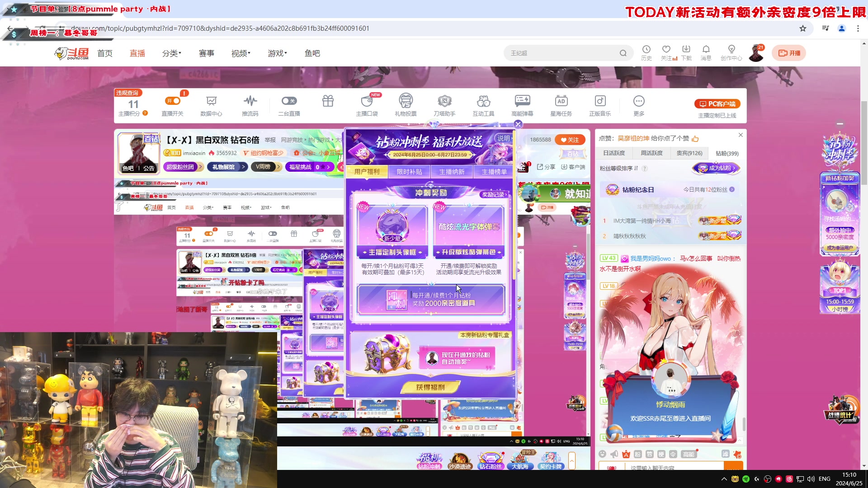Expand the 更多 more tools menu
This screenshot has height=488, width=868.
[x=639, y=105]
